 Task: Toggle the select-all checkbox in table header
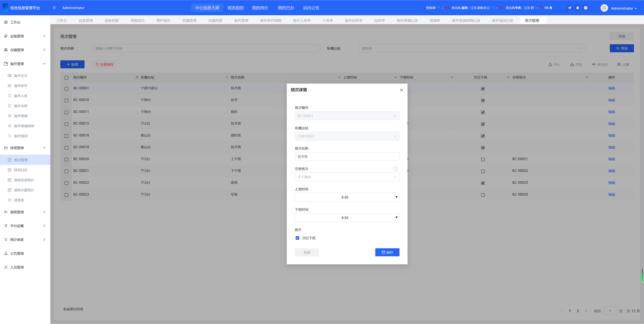pyautogui.click(x=66, y=78)
